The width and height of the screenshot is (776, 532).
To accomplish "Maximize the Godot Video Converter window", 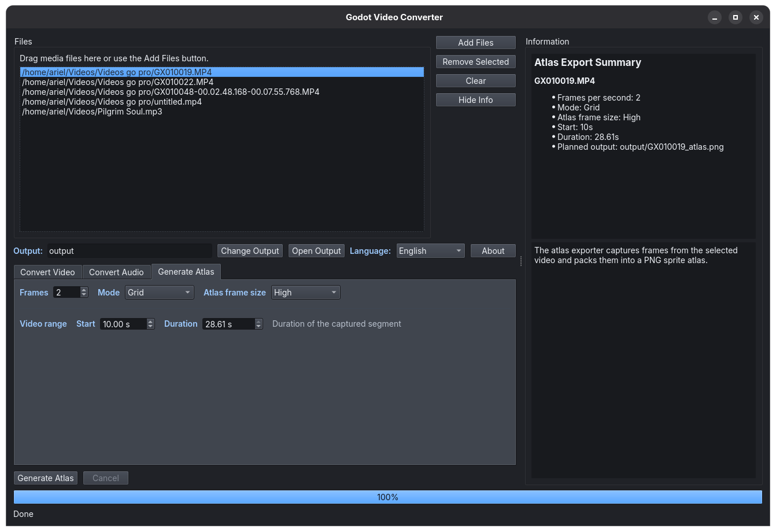I will 736,17.
